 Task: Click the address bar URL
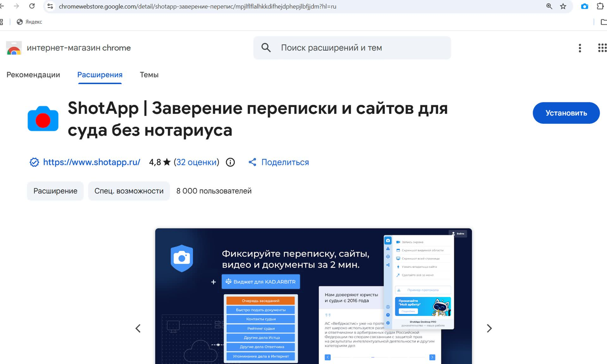click(x=197, y=6)
